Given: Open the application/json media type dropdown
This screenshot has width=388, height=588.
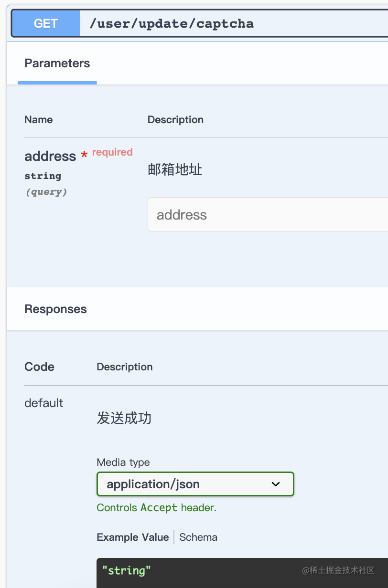Looking at the screenshot, I should (x=195, y=484).
